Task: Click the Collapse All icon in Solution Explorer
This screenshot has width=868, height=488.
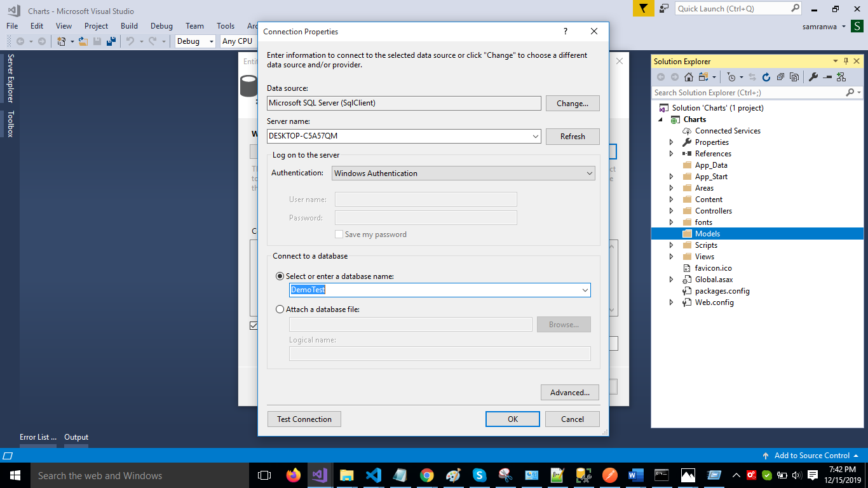Action: pos(780,77)
